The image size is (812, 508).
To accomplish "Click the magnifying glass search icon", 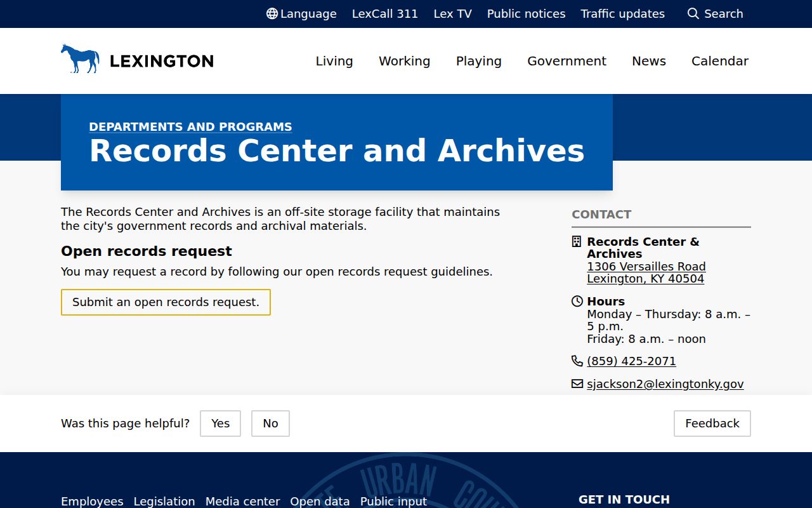I will coord(693,14).
